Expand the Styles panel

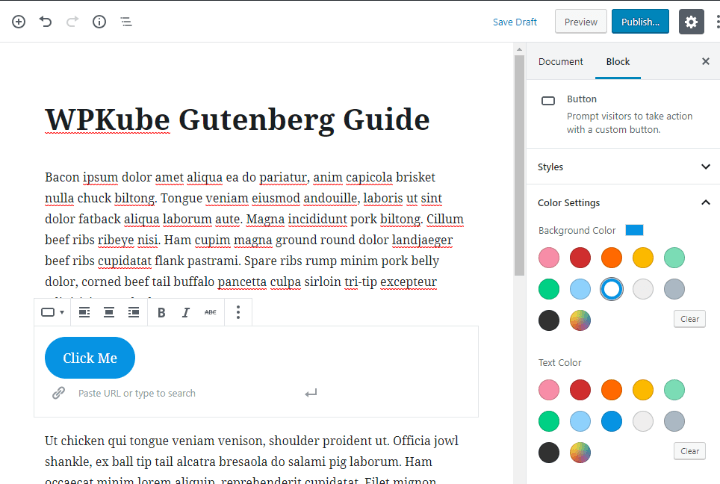tap(623, 167)
